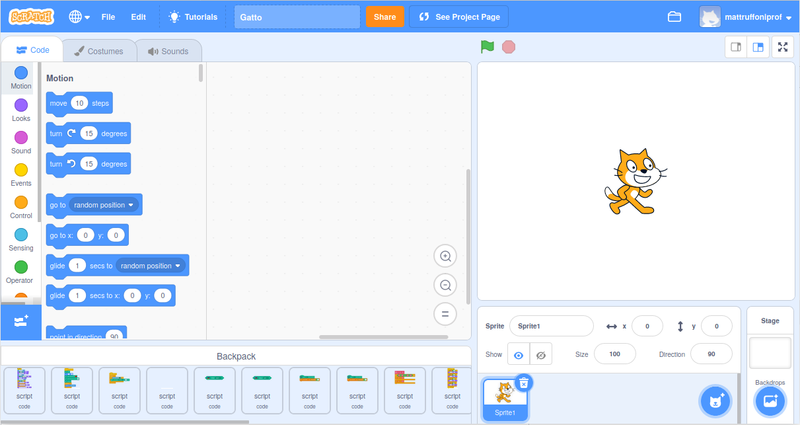Click the Choose a Sprite button
This screenshot has height=425, width=800.
pyautogui.click(x=715, y=401)
